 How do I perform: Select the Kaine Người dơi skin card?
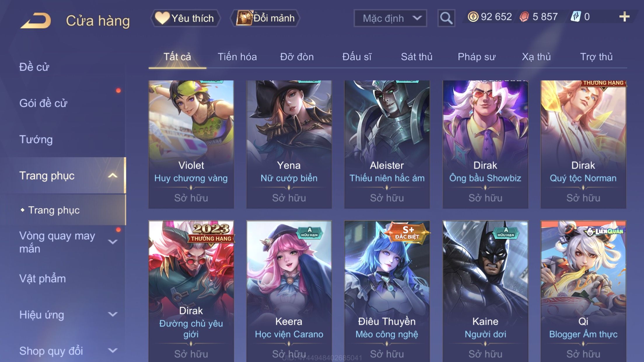click(485, 291)
